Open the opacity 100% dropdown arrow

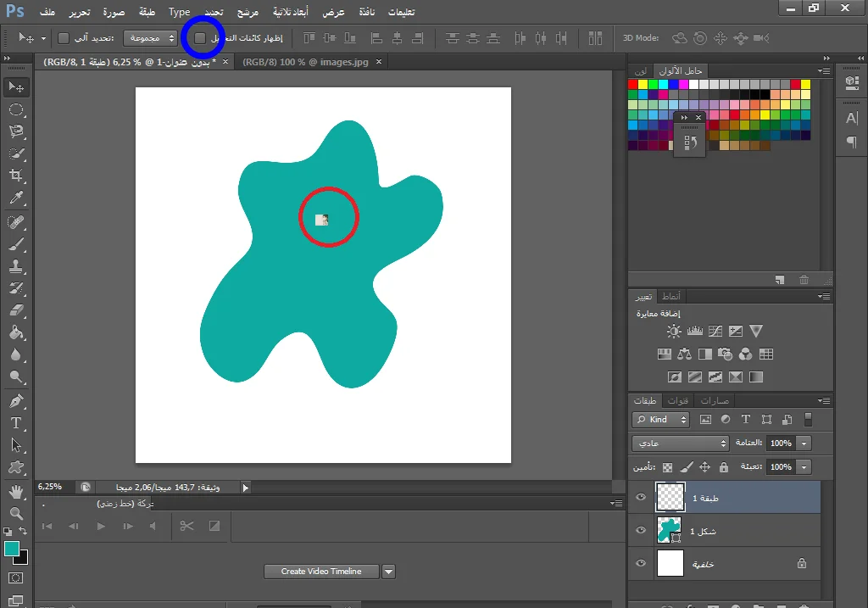pyautogui.click(x=804, y=443)
